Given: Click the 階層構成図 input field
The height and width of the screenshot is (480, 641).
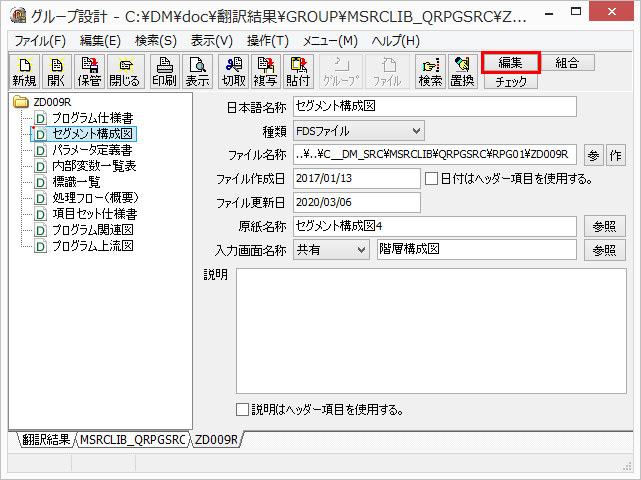Looking at the screenshot, I should (477, 250).
